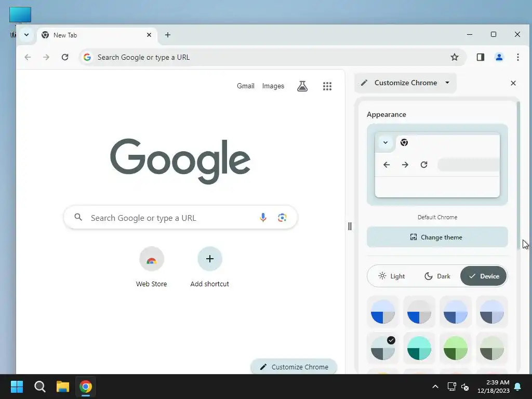Open a new tab with plus button
This screenshot has height=399, width=532.
click(x=168, y=35)
